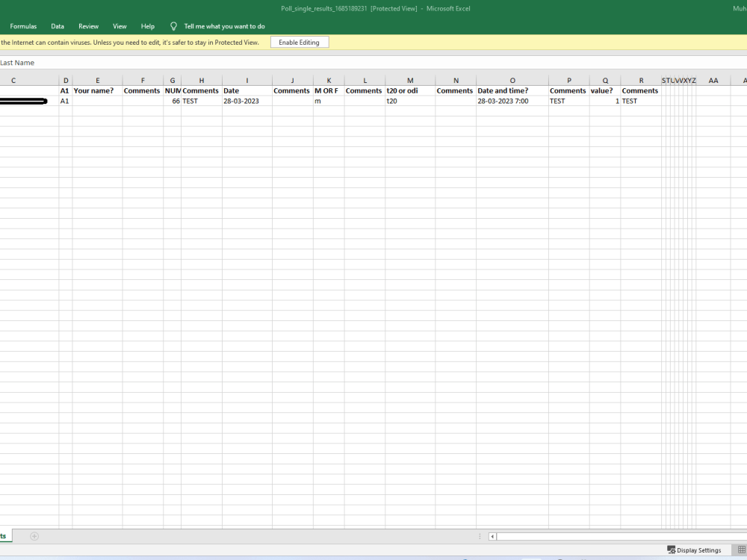Open the Review tab
Screen dimensions: 747x560
coord(88,26)
